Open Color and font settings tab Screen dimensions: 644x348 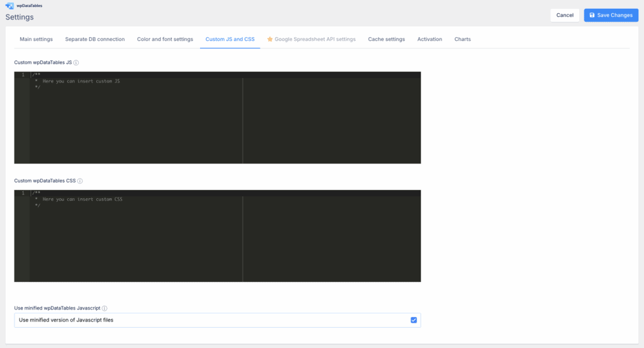point(165,39)
